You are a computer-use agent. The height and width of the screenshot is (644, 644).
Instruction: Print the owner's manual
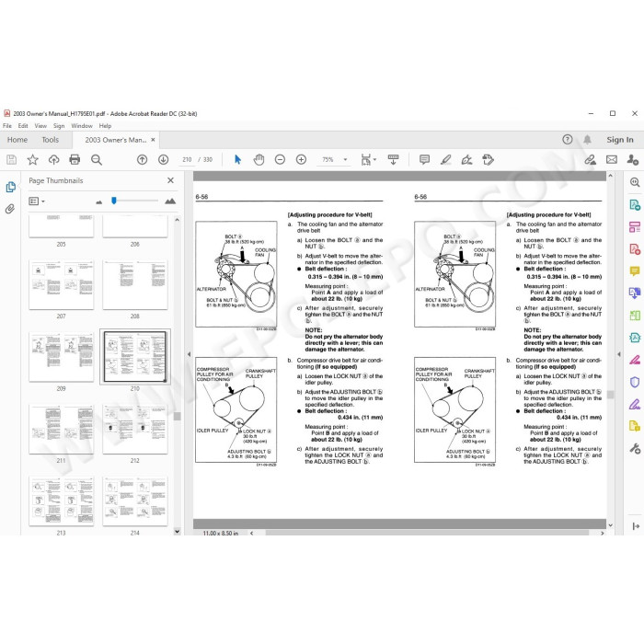click(x=75, y=160)
